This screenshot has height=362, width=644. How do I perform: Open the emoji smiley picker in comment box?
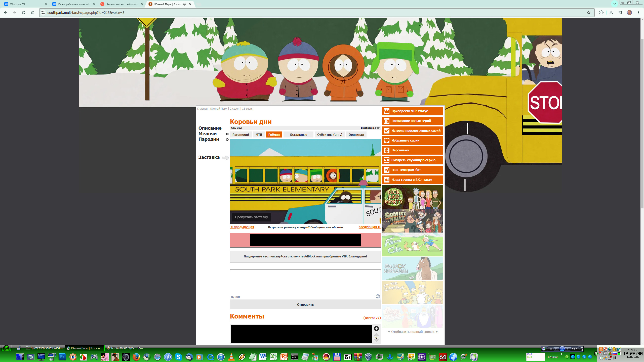(x=378, y=296)
